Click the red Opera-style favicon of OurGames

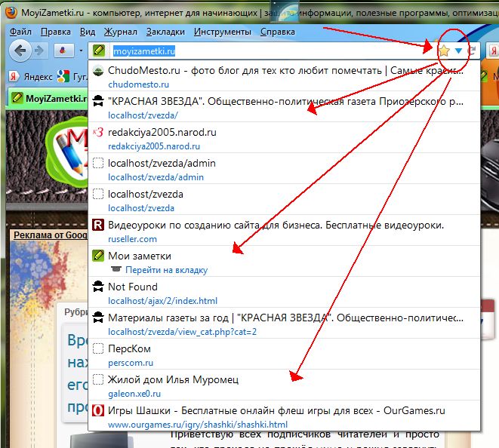coord(98,410)
